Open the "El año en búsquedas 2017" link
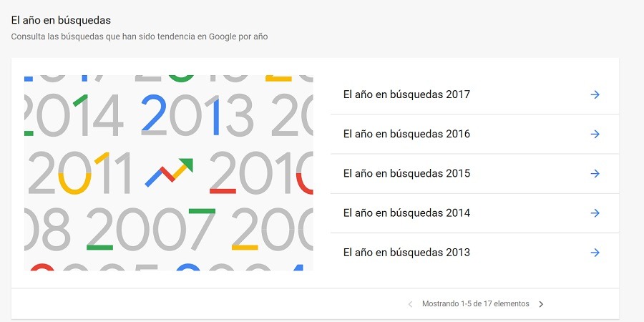The height and width of the screenshot is (322, 644). pos(406,94)
